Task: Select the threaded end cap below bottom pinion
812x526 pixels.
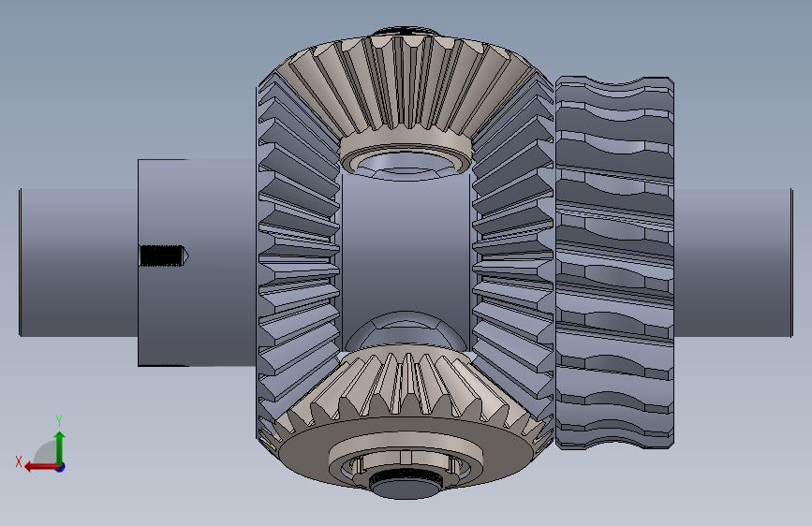Action: tap(406, 484)
